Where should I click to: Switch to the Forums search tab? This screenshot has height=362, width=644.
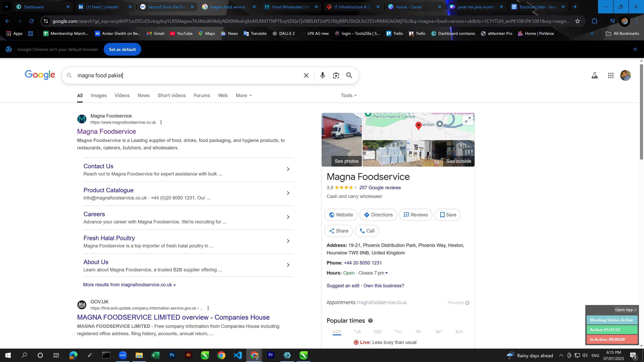pos(202,95)
